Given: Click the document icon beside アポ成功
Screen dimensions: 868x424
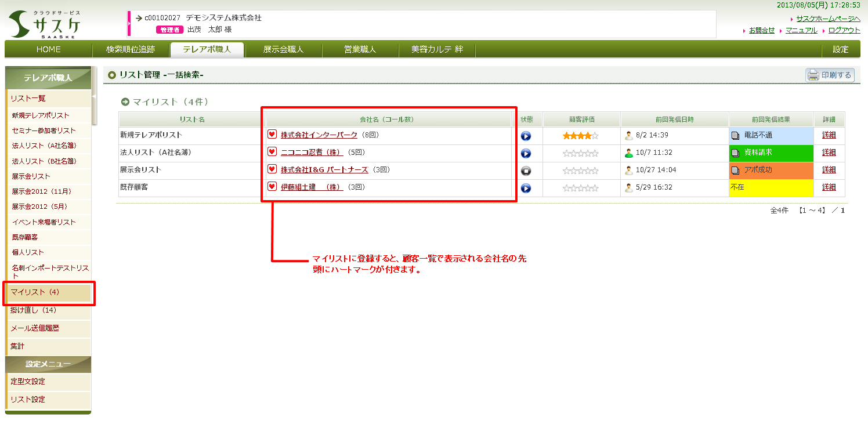Looking at the screenshot, I should (735, 171).
